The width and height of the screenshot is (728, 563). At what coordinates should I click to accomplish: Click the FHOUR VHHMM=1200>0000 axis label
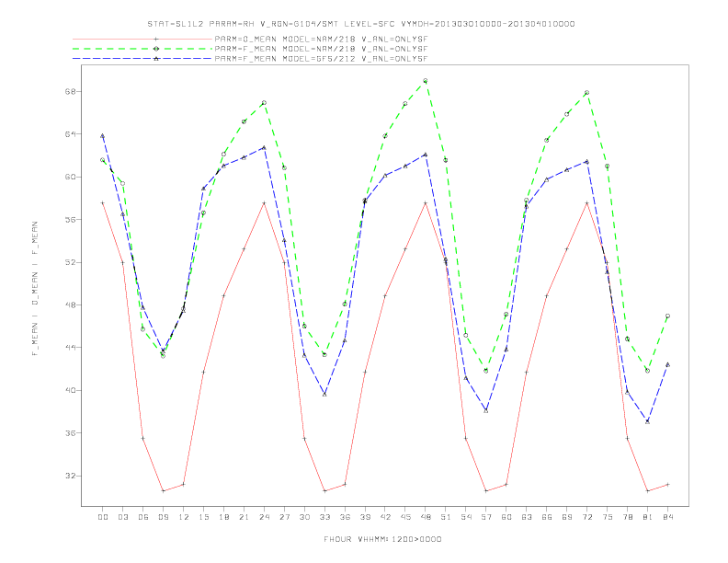tap(382, 539)
